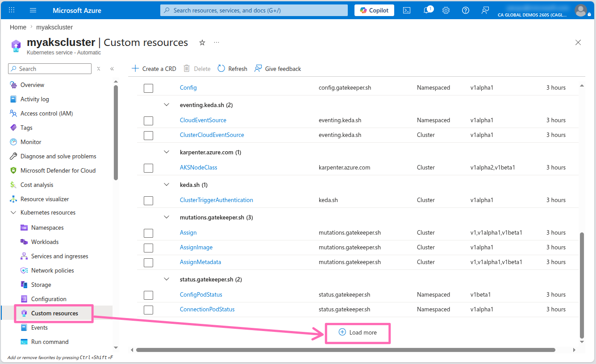Tick the CloudEventSource row checkbox
The height and width of the screenshot is (364, 596).
(x=149, y=120)
